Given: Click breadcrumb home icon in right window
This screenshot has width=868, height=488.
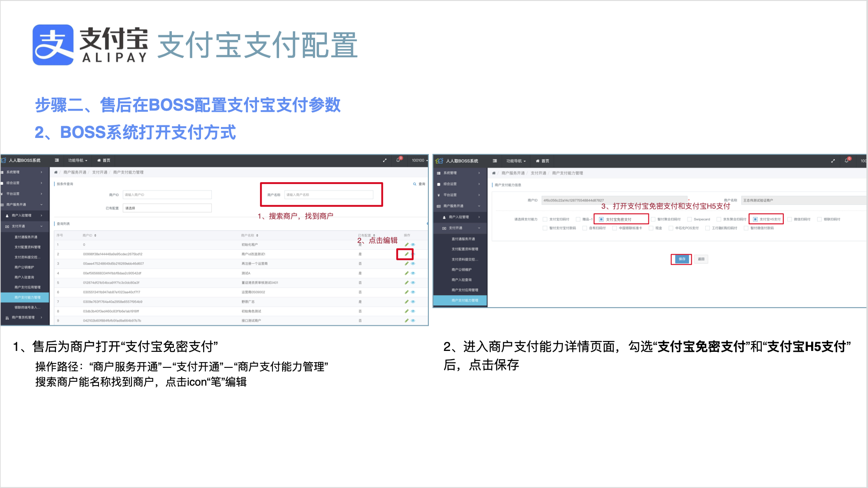Looking at the screenshot, I should point(494,173).
